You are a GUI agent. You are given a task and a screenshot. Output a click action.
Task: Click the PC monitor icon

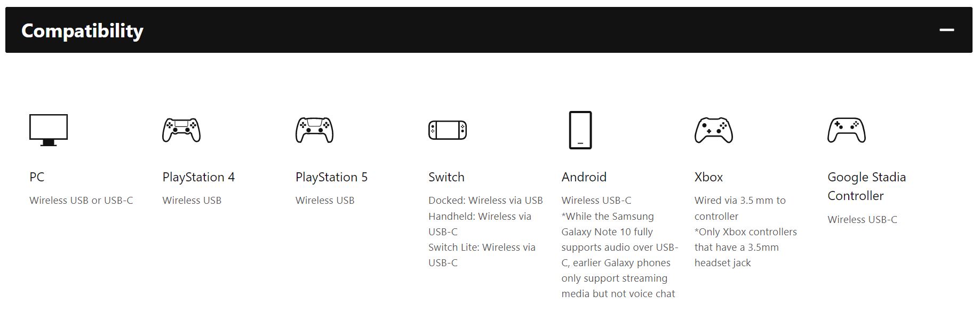click(49, 130)
